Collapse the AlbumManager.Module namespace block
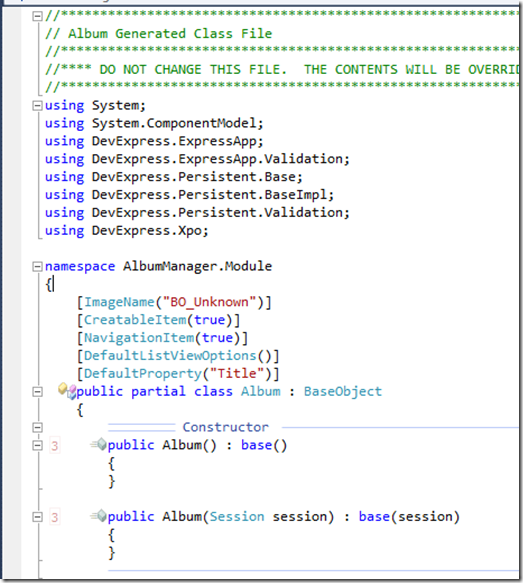The image size is (523, 583). click(x=37, y=267)
